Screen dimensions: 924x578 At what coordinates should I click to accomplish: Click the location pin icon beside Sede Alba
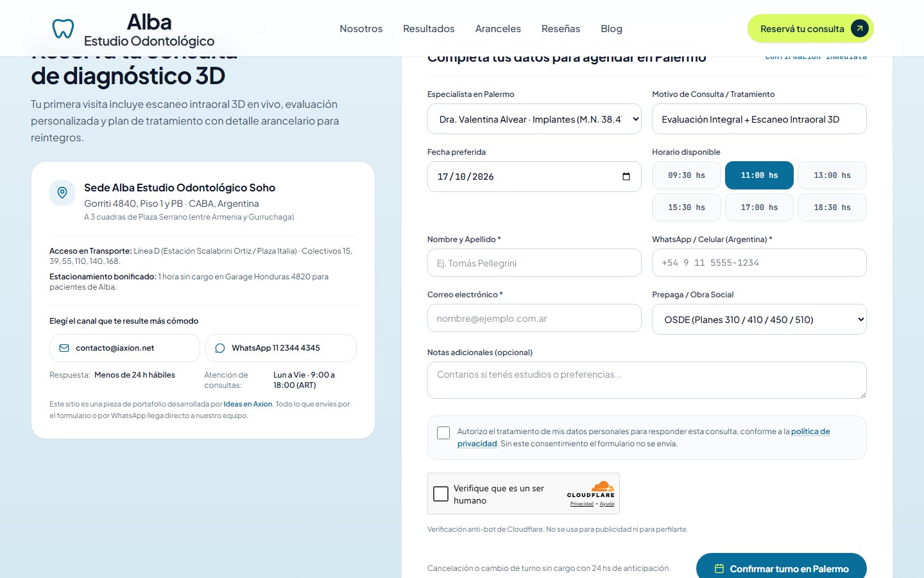62,193
